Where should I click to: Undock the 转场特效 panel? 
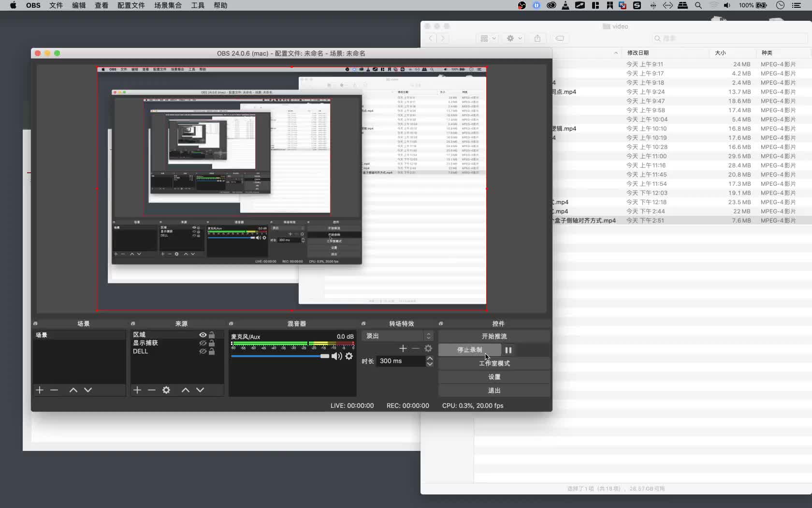point(363,324)
